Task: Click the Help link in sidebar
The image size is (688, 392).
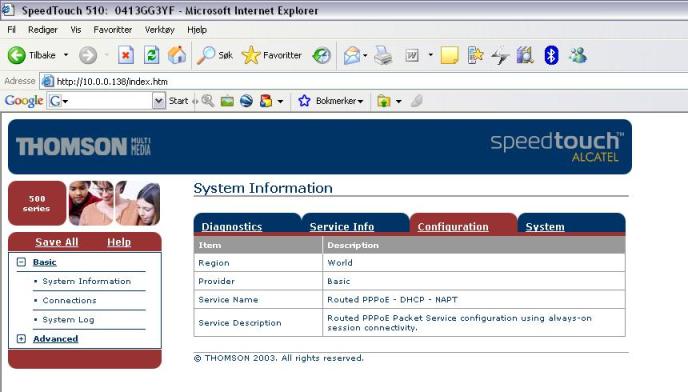Action: coord(119,242)
